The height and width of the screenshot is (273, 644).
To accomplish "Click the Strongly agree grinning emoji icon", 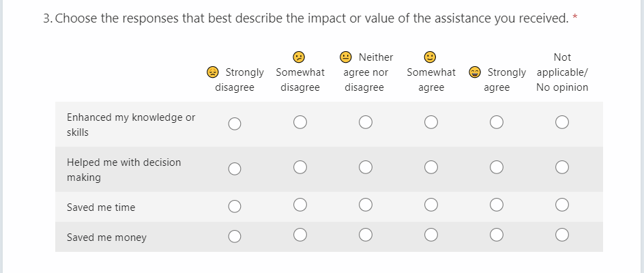I will tap(475, 72).
